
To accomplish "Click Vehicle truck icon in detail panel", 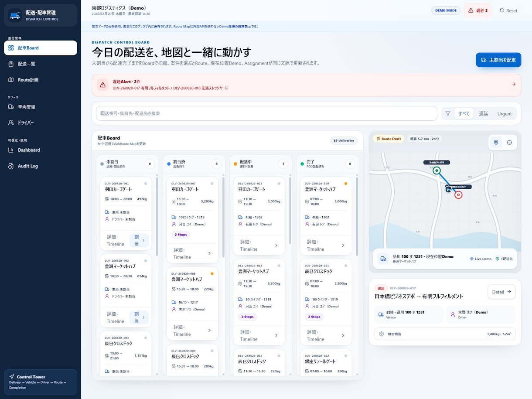I will (x=381, y=314).
